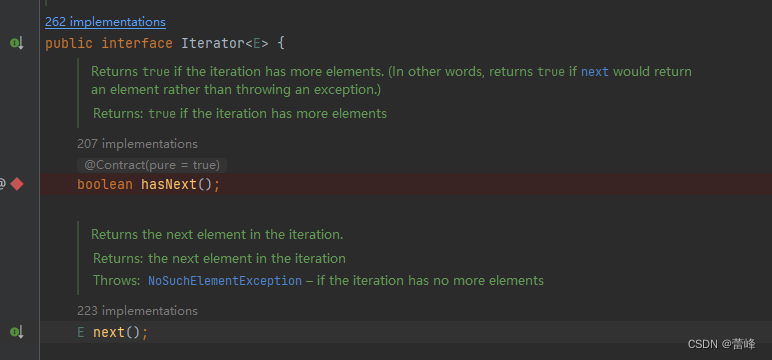This screenshot has width=772, height=360.
Task: Place caret on the next method name
Action: click(109, 332)
